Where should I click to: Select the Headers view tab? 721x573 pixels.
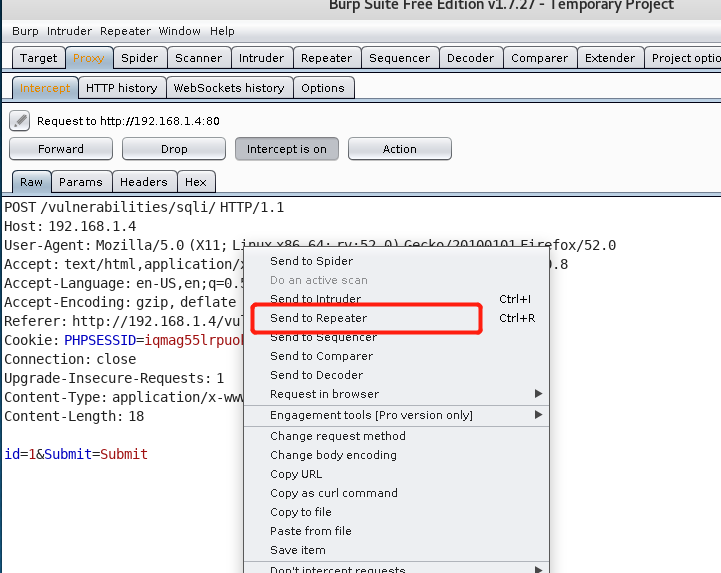click(x=144, y=182)
